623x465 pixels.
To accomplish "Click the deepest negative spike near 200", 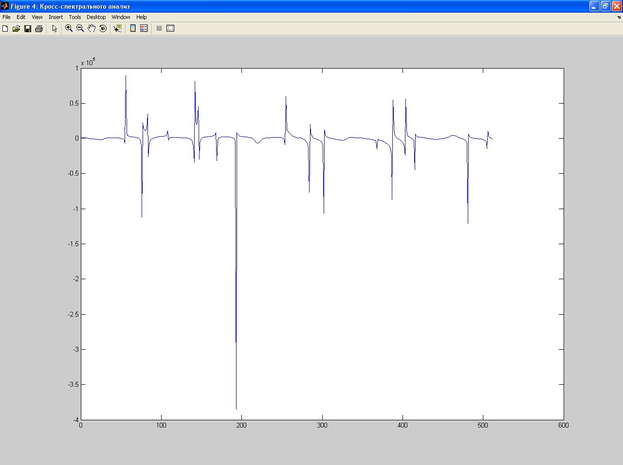I will point(236,407).
